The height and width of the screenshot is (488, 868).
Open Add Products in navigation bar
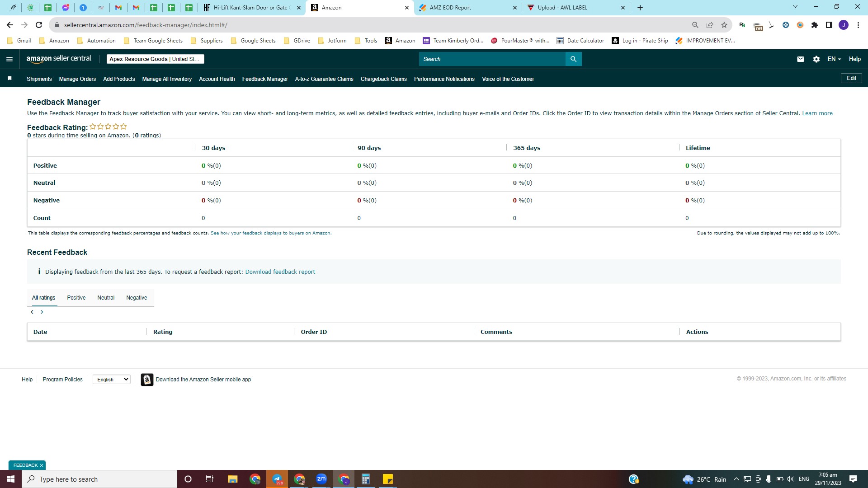click(x=119, y=79)
